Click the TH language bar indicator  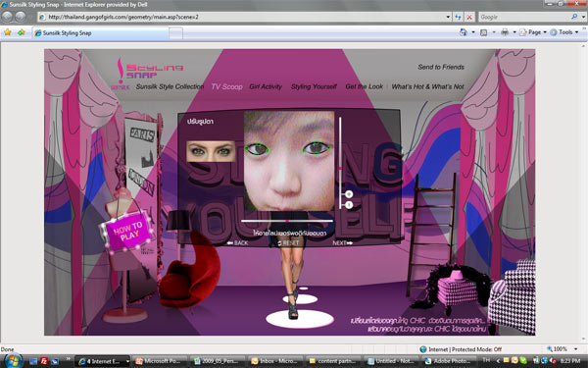coord(486,361)
